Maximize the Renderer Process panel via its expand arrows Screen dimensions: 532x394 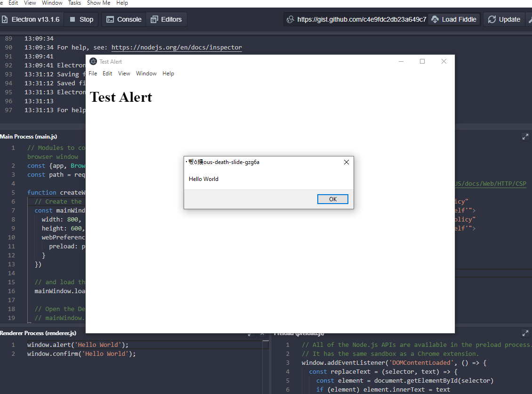click(x=250, y=333)
